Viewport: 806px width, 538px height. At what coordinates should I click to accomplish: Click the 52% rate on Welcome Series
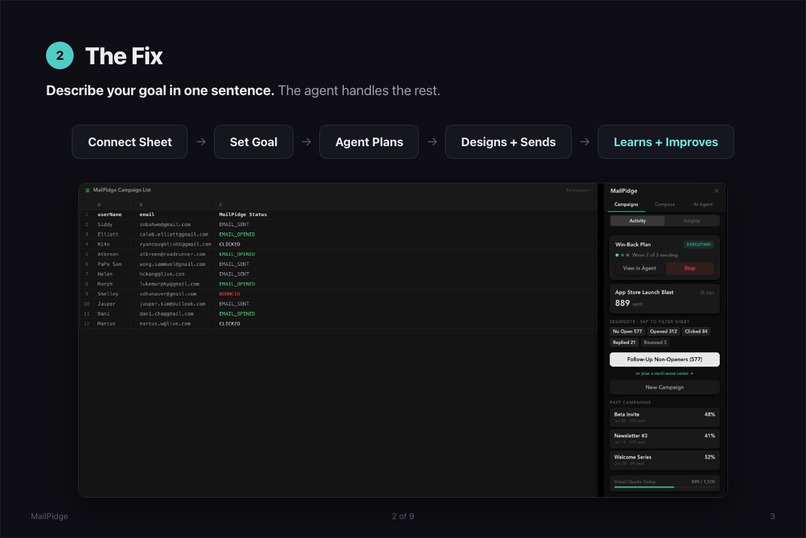(x=709, y=457)
